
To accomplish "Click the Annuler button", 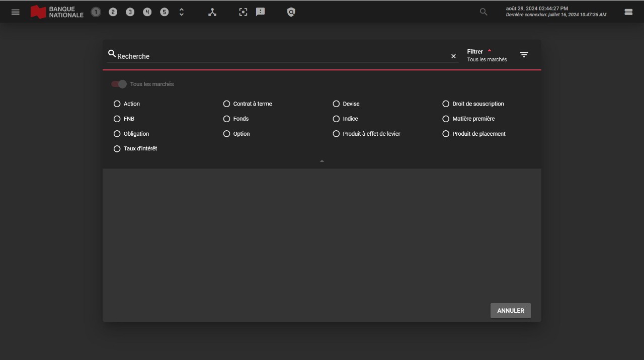I will click(511, 311).
